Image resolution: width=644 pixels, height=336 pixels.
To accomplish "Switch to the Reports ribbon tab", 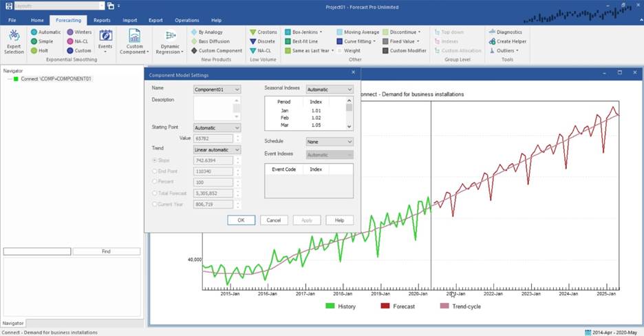I will (102, 21).
